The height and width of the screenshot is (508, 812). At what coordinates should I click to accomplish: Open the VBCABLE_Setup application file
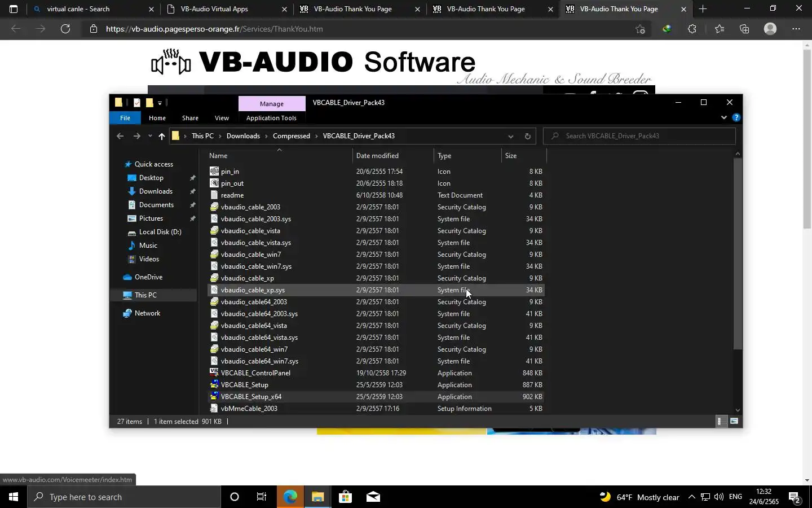point(376,385)
